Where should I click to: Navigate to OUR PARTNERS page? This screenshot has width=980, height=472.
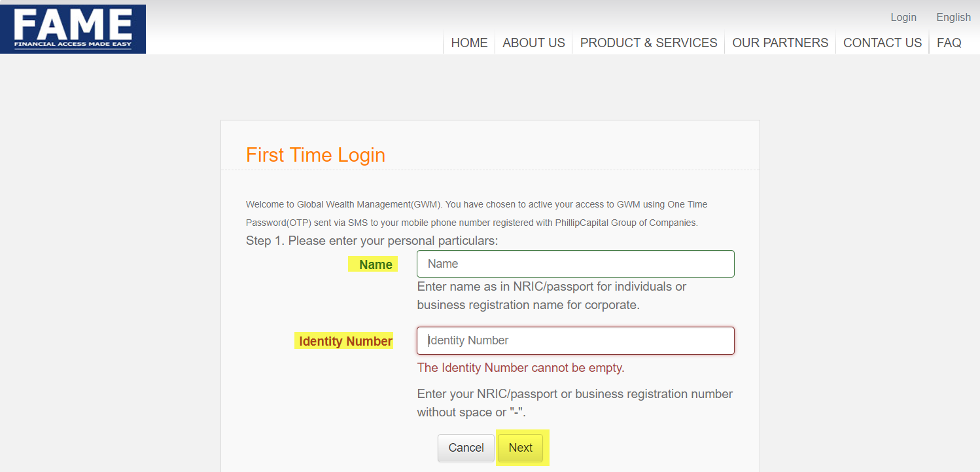[x=780, y=43]
